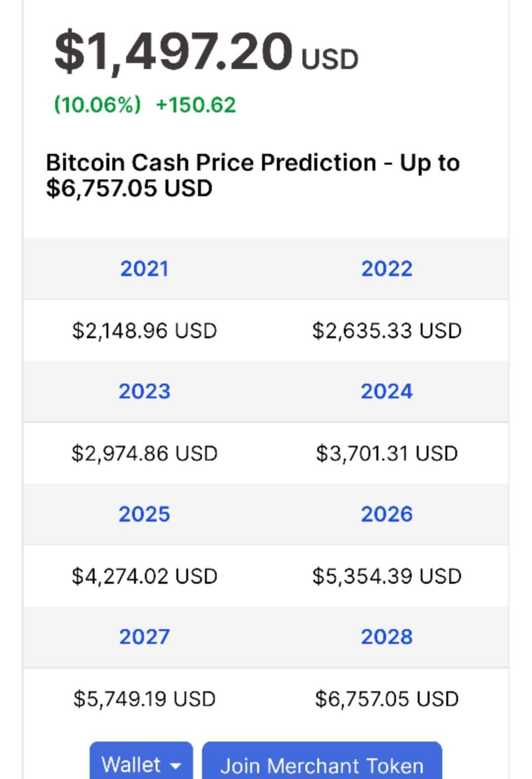Select the $2,635.33 USD price cell
The width and height of the screenshot is (532, 779).
[x=387, y=330]
